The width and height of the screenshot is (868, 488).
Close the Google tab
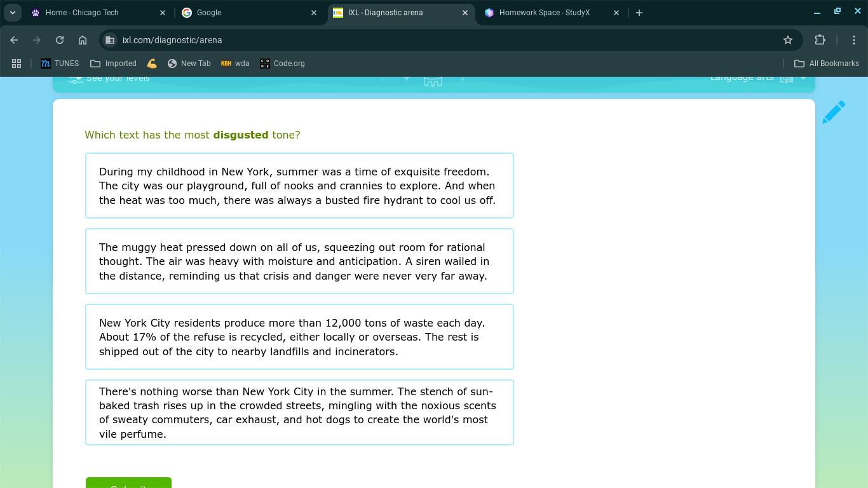[314, 13]
